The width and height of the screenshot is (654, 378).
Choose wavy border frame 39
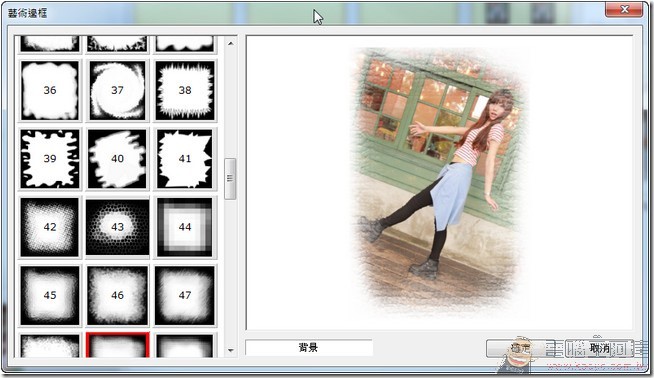(50, 159)
